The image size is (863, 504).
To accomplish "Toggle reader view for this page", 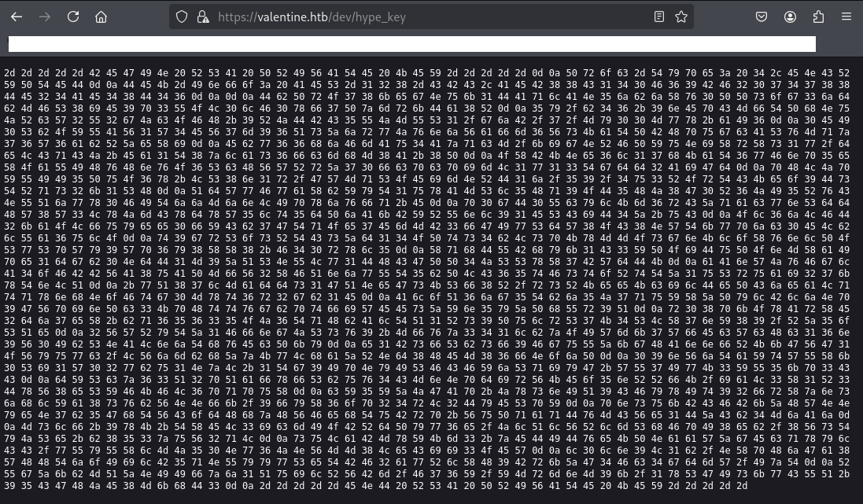I will coord(659,17).
